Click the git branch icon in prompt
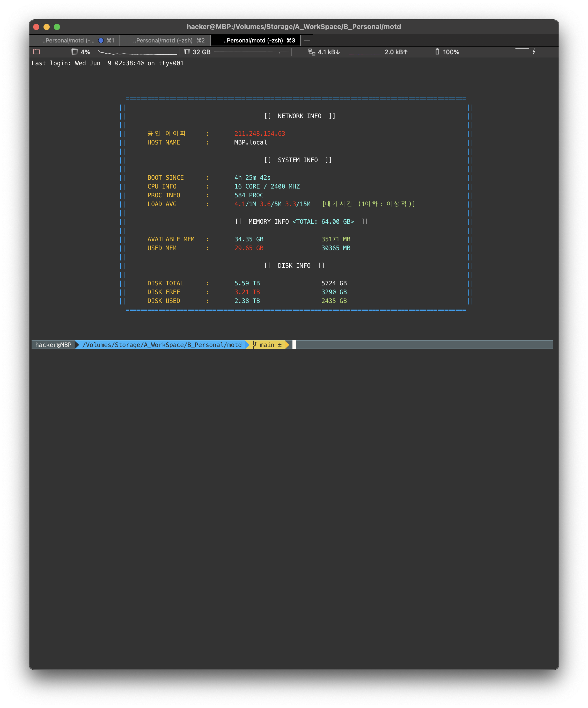This screenshot has height=708, width=588. coord(254,345)
